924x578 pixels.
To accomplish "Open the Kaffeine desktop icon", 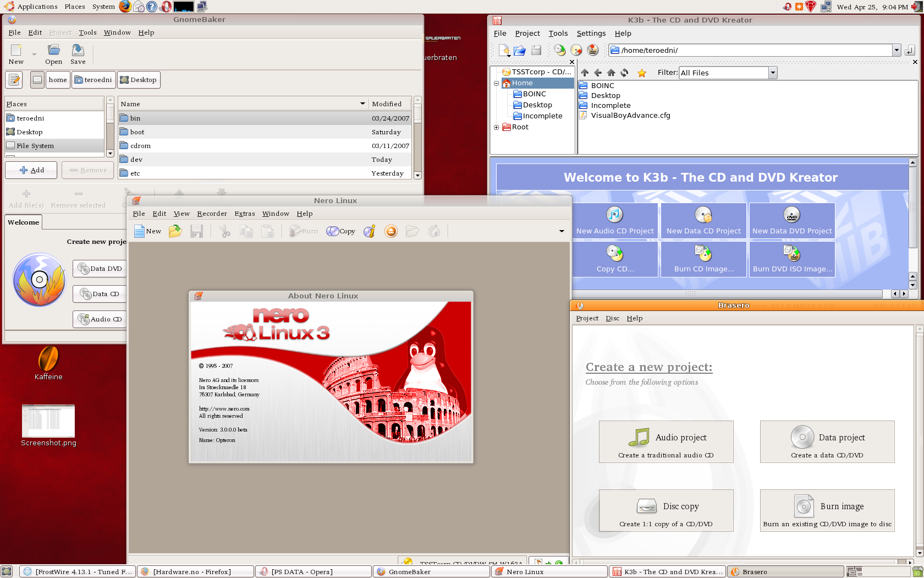I will [48, 363].
